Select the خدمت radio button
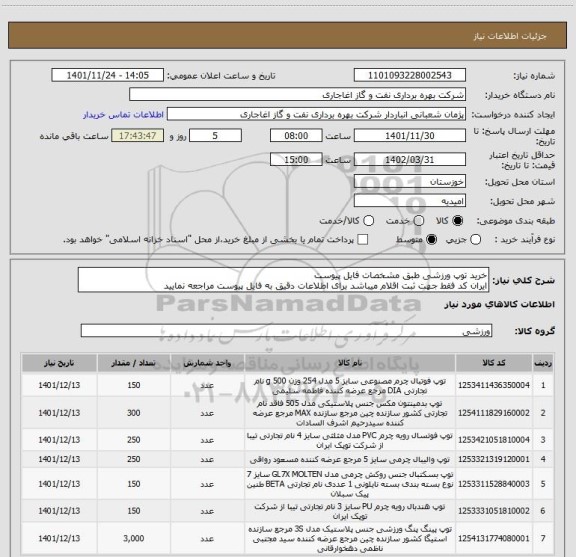Screen dimensions: 576x557 tap(418, 221)
